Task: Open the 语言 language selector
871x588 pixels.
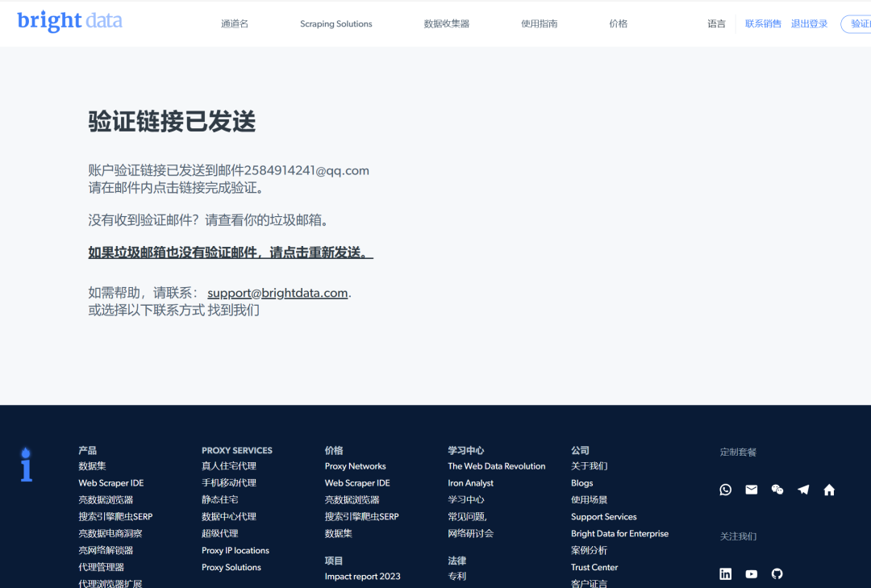Action: tap(717, 24)
